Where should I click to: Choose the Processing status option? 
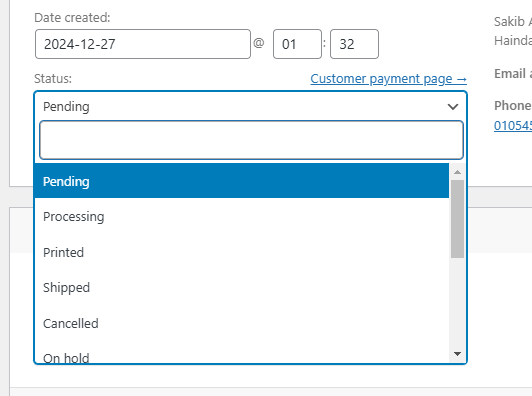click(242, 216)
